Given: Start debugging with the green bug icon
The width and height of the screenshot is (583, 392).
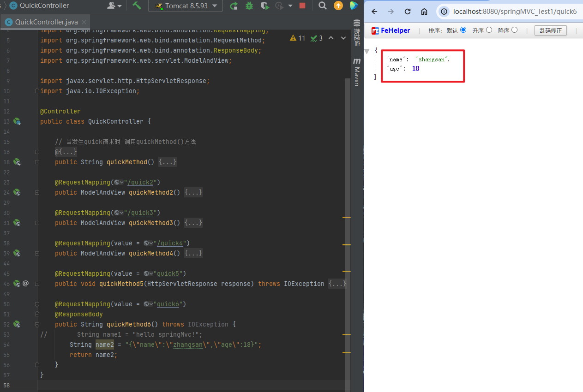Looking at the screenshot, I should coord(249,6).
